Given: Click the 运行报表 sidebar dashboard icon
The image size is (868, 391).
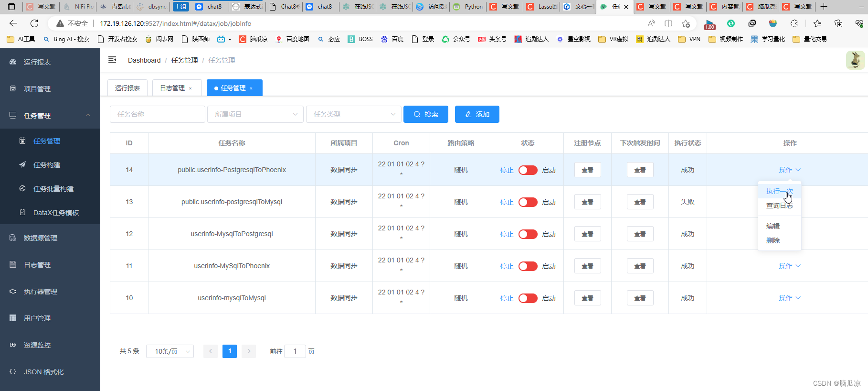Looking at the screenshot, I should (x=13, y=62).
